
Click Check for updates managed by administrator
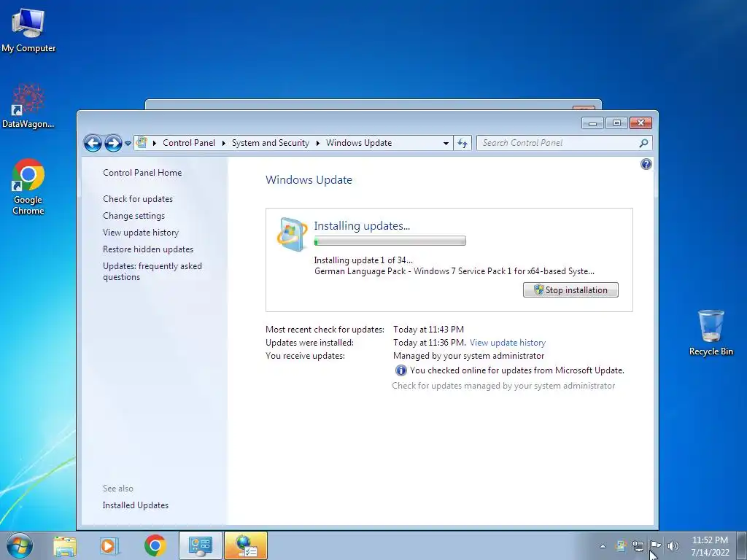503,386
